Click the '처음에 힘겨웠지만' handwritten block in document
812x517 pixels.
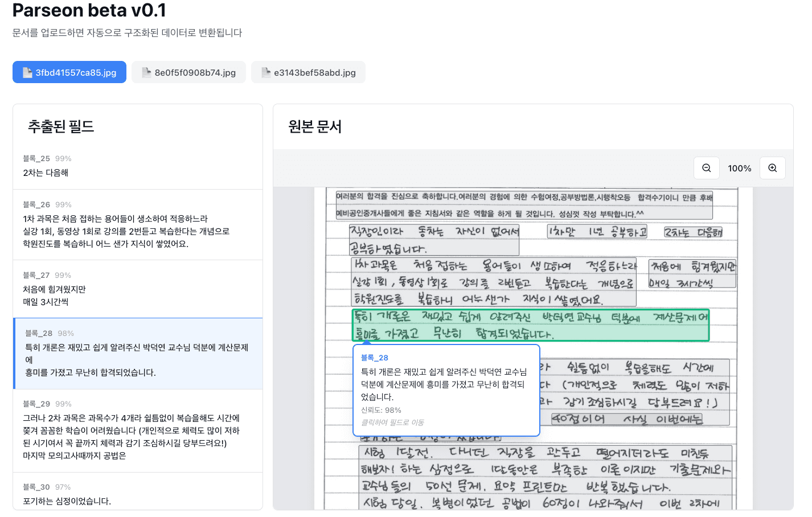click(x=692, y=274)
